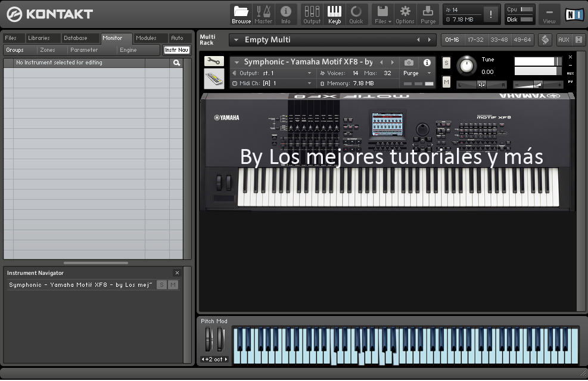Load next instrument preset arrow
This screenshot has height=381, width=588.
pos(393,63)
